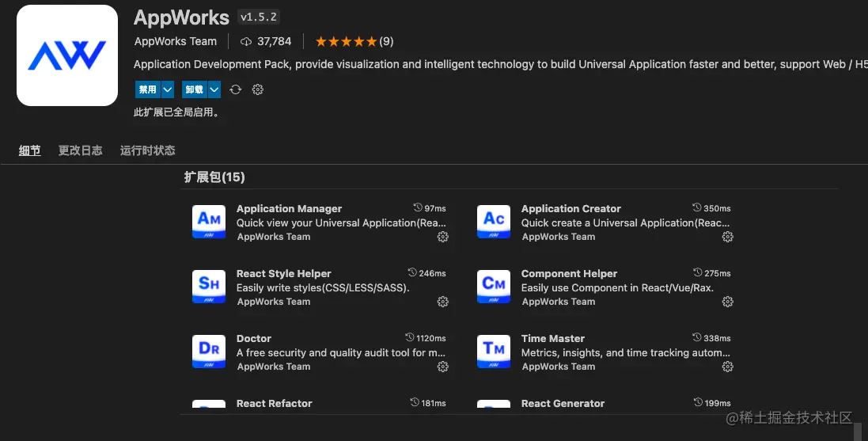Image resolution: width=868 pixels, height=441 pixels.
Task: Click the 'Easily write styles(CSS/LESS/SASS).' description
Action: click(x=323, y=287)
